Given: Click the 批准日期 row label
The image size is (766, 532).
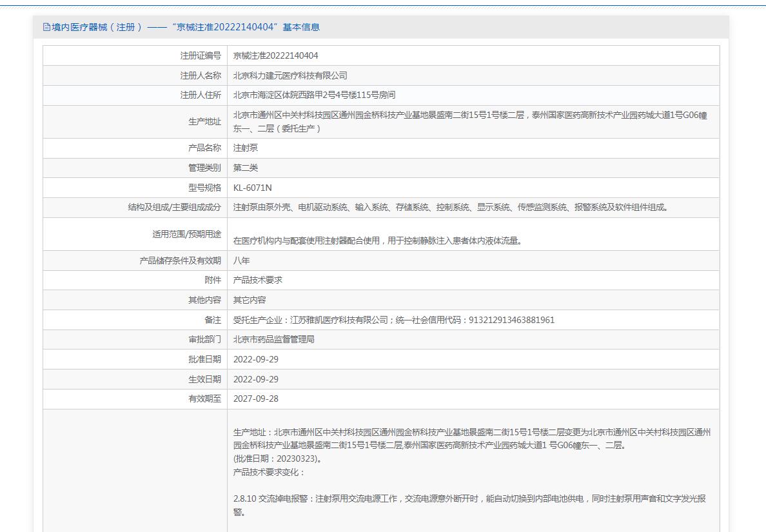Looking at the screenshot, I should (204, 360).
